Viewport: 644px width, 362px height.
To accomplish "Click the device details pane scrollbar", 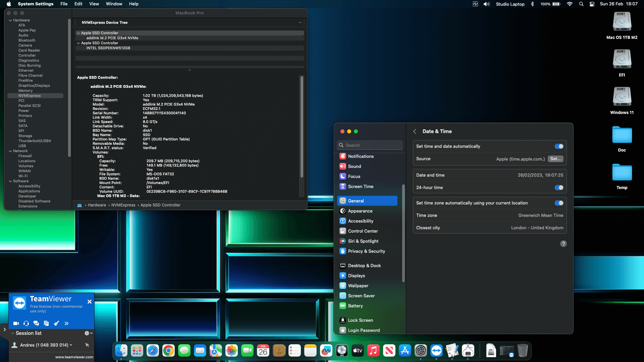I will (x=302, y=127).
